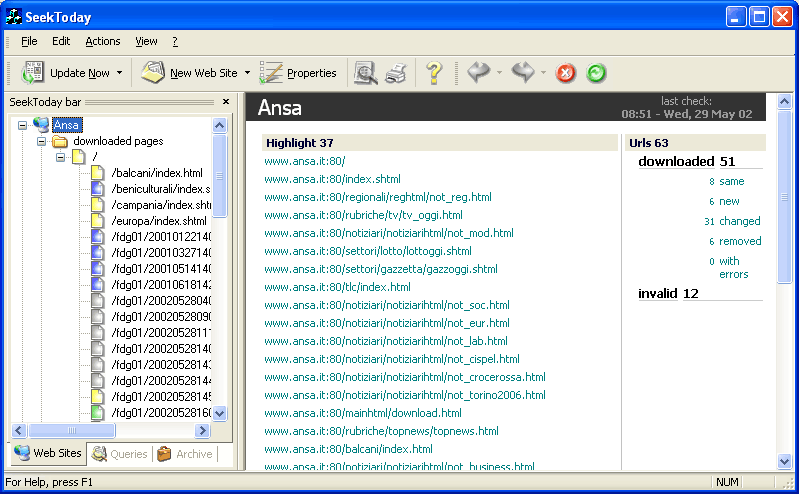This screenshot has height=494, width=799.
Task: Click the Ansa globe icon in tree
Action: (41, 124)
